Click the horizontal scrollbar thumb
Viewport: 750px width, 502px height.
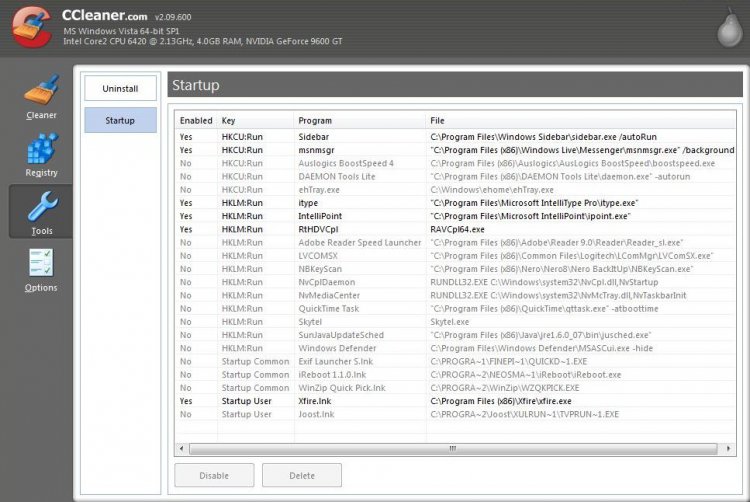453,448
